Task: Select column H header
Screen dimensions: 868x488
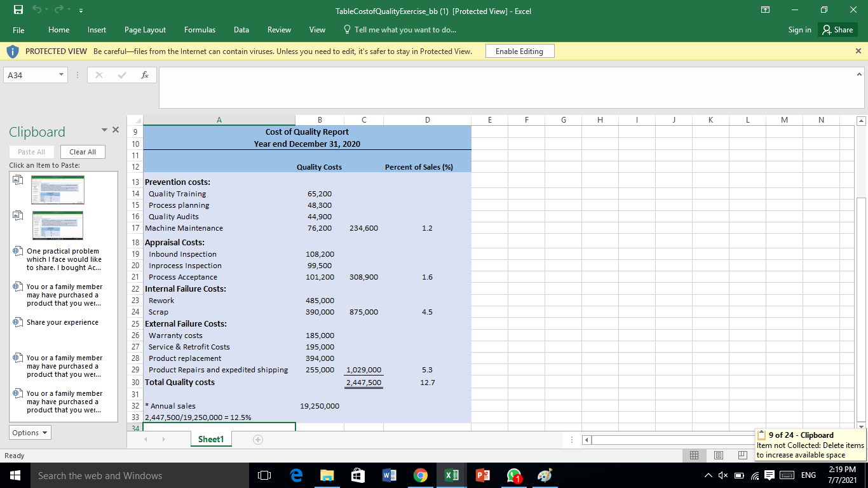Action: tap(601, 119)
